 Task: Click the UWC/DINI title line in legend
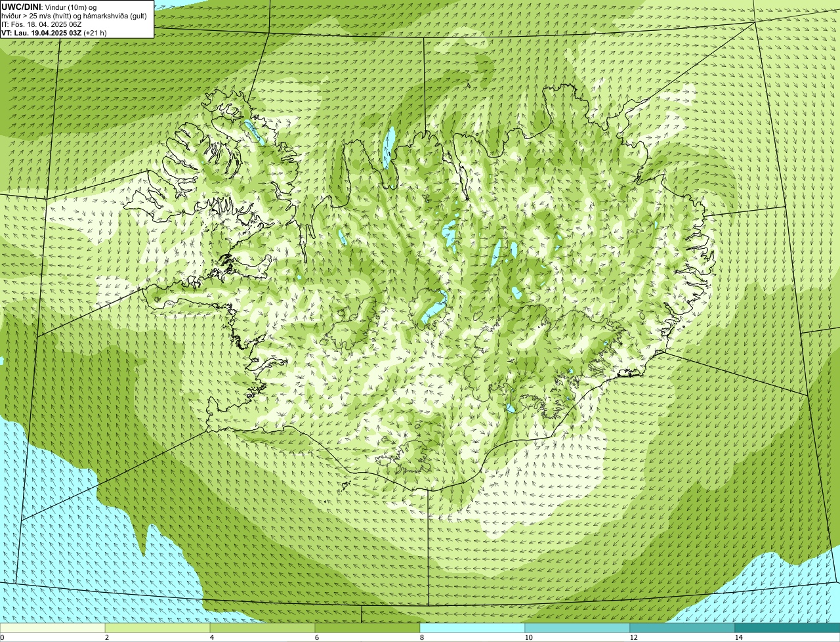(x=49, y=7)
